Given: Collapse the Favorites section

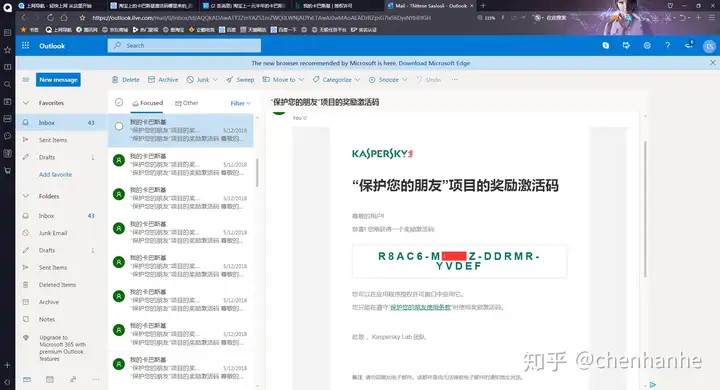Looking at the screenshot, I should point(26,103).
